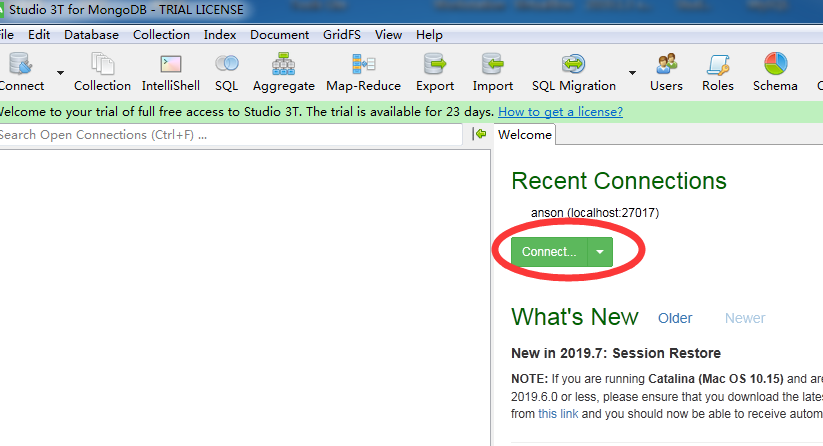This screenshot has width=823, height=446.
Task: Click the Connect toolbar icon
Action: point(21,72)
